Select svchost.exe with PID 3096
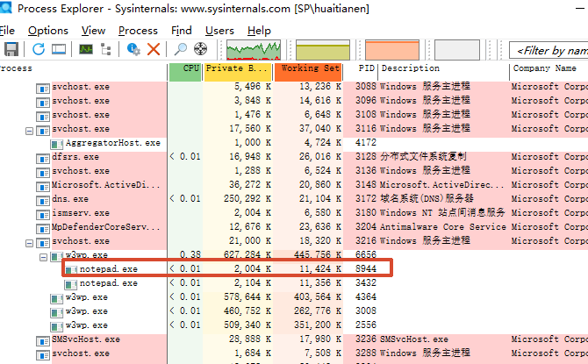The image size is (588, 364). (x=81, y=101)
